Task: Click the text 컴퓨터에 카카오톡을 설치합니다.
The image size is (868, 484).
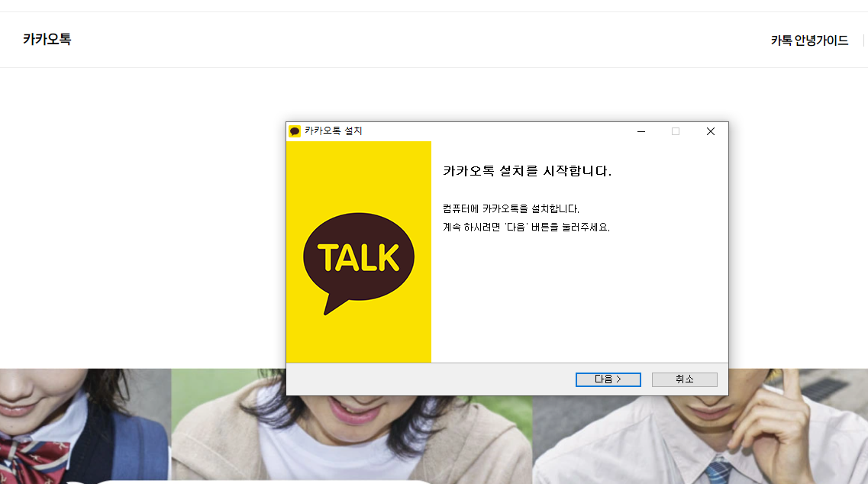Action: pos(511,208)
